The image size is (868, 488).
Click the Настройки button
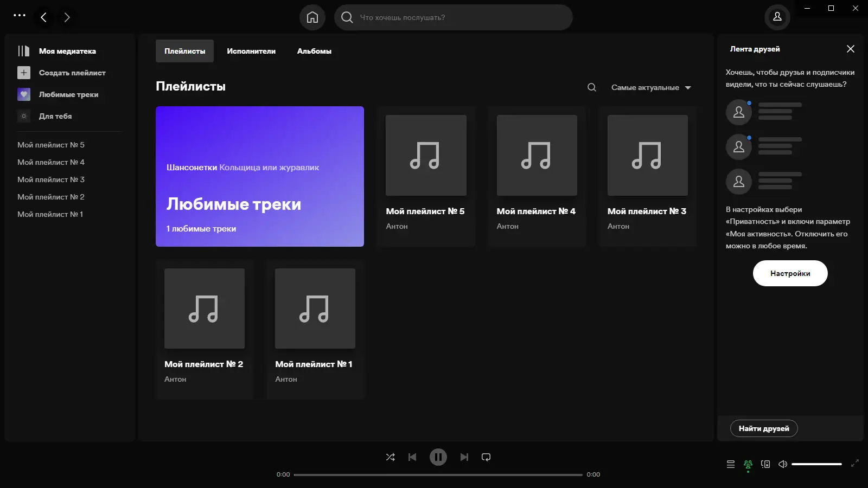coord(790,273)
